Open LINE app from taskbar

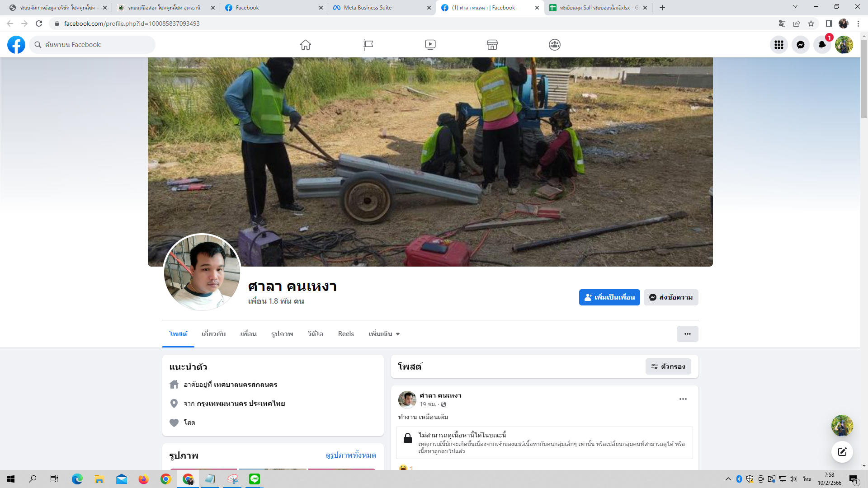255,479
